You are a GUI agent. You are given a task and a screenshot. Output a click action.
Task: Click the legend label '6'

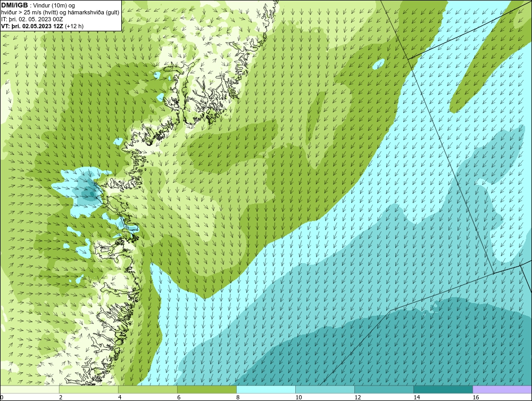[x=179, y=397]
